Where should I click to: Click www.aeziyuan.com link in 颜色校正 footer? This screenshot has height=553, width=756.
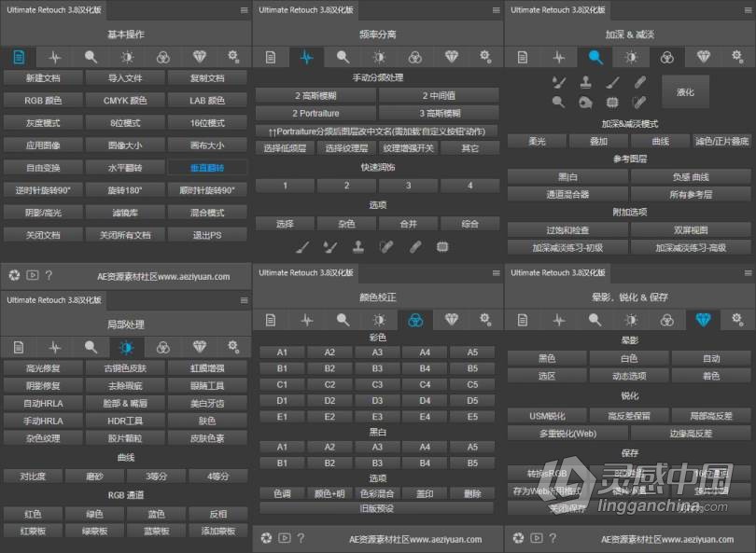click(441, 539)
